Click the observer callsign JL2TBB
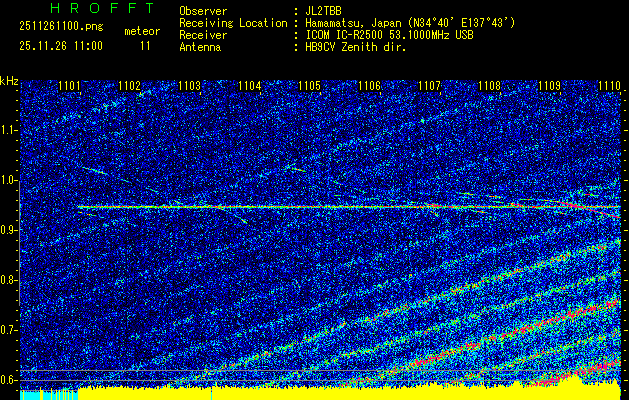Viewport: 629px width, 400px height. (x=324, y=10)
